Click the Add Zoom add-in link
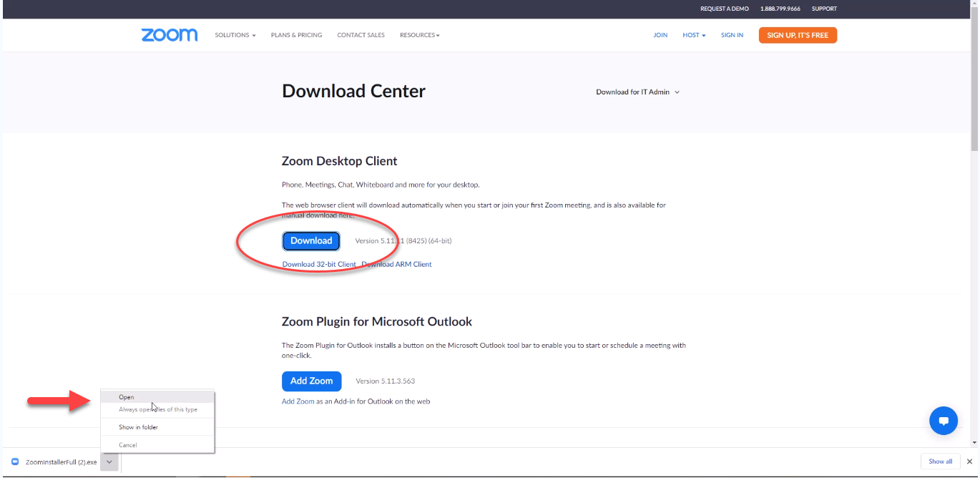This screenshot has width=980, height=478. (298, 401)
